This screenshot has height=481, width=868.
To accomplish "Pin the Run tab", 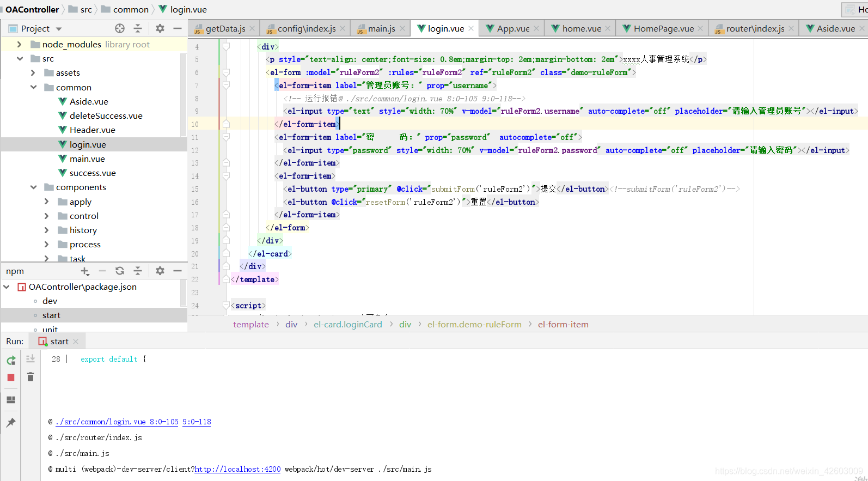I will (x=11, y=422).
